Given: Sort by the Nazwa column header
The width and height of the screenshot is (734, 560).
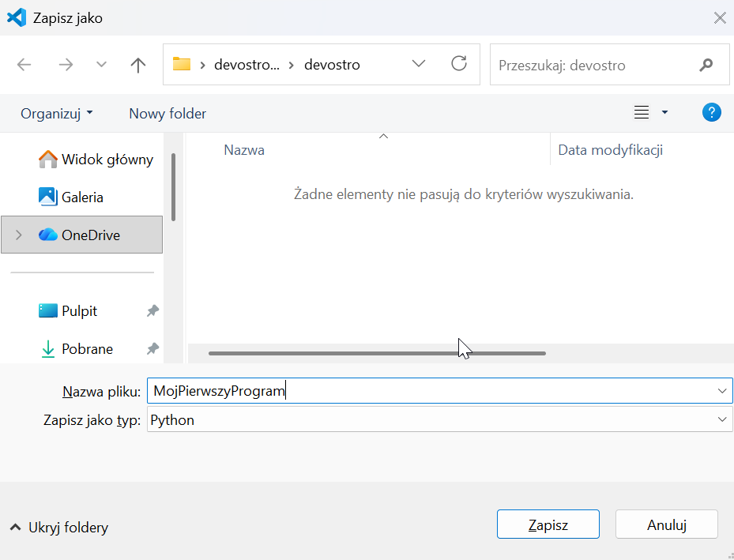Looking at the screenshot, I should tap(244, 150).
